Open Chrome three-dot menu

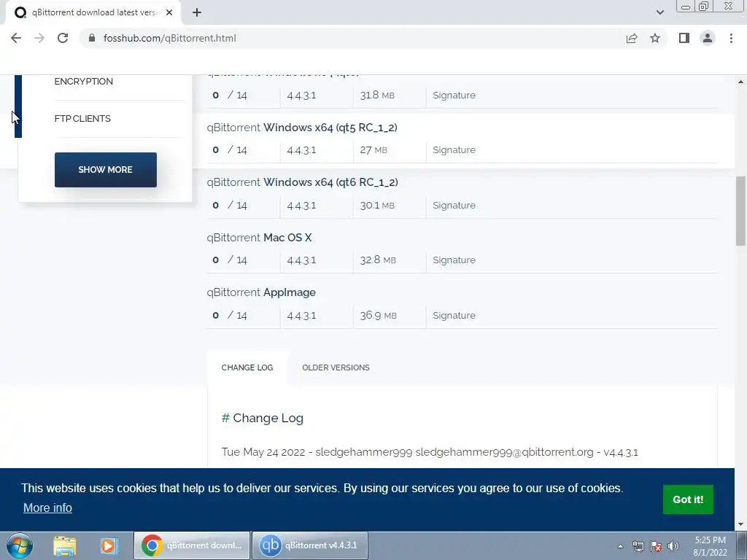tap(731, 38)
